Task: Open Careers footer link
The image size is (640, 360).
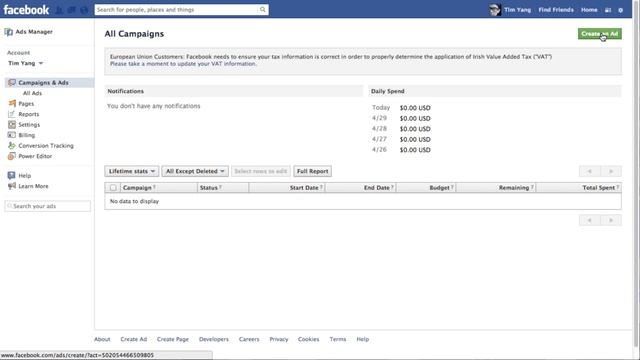Action: pos(249,339)
